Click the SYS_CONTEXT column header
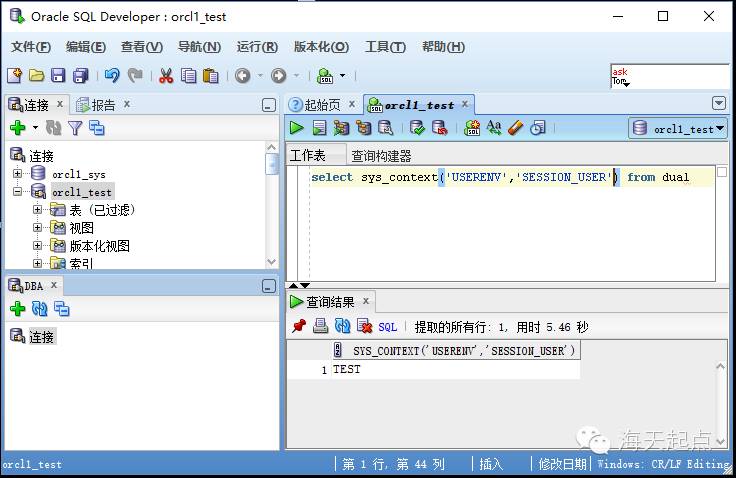Screen dimensions: 736x478 (x=456, y=351)
